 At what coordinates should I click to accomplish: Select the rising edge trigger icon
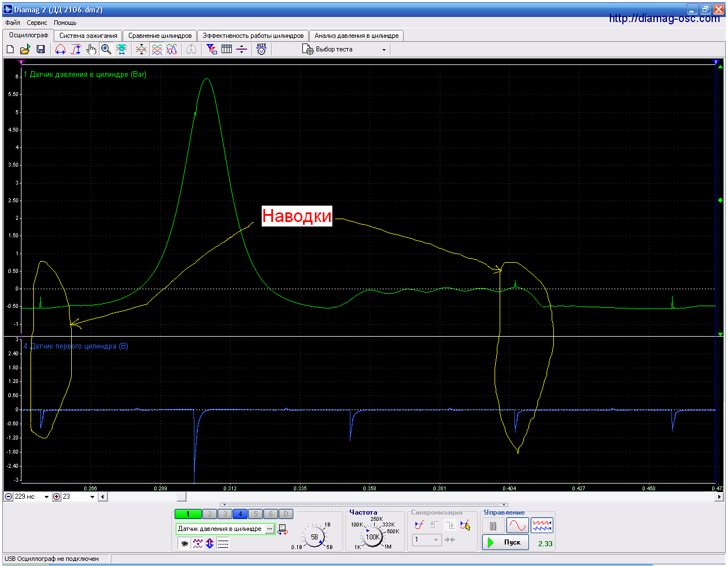tap(419, 525)
